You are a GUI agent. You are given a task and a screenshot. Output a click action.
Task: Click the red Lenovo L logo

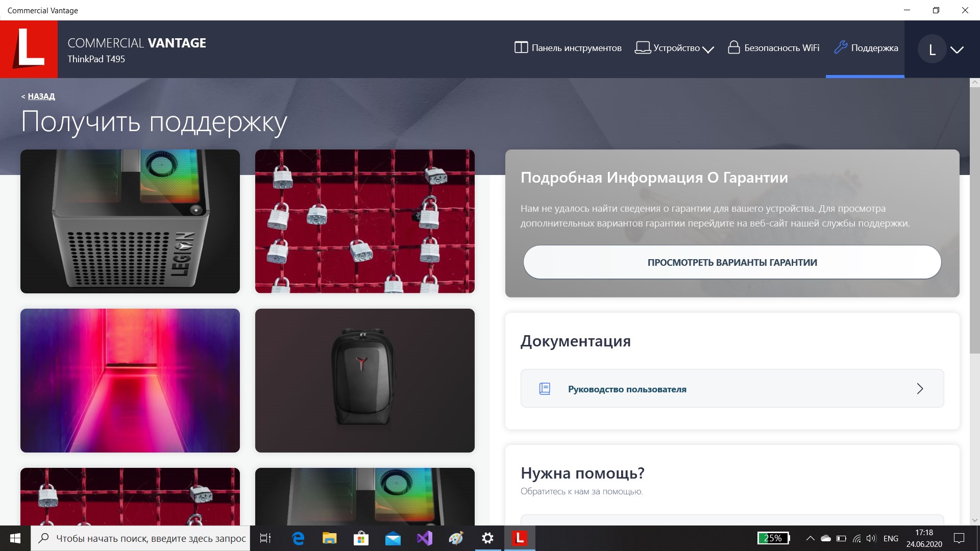pos(29,49)
